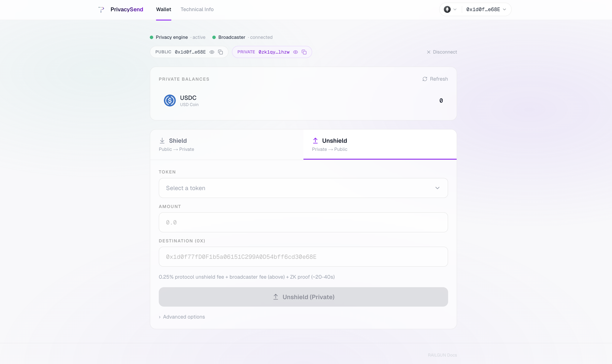The height and width of the screenshot is (364, 612).
Task: Click the PRIVATE BALANCES heading
Action: coord(184,79)
